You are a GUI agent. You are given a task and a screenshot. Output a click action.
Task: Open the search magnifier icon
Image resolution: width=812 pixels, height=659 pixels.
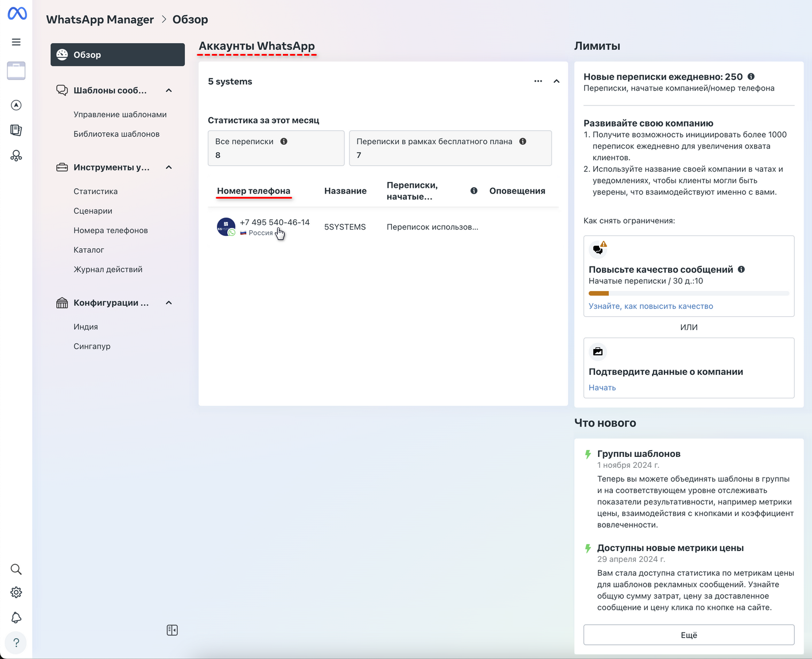click(16, 569)
